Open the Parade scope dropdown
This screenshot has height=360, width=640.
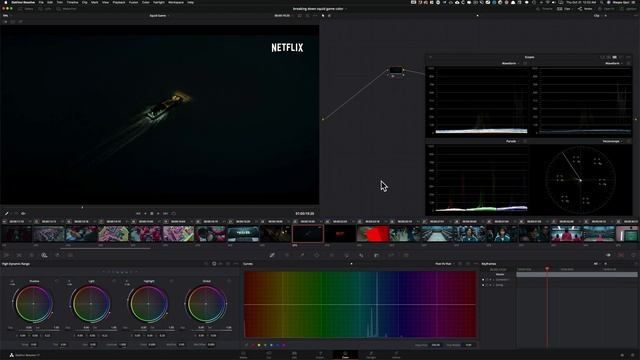512,141
